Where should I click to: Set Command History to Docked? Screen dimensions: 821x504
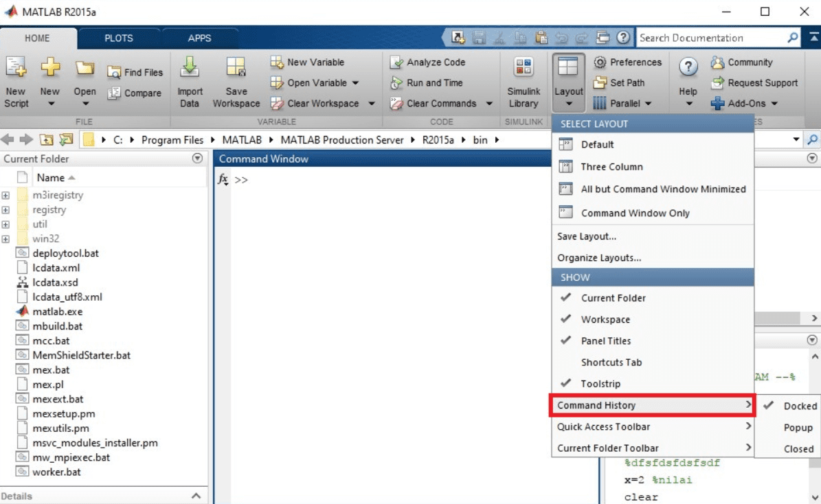(789, 406)
